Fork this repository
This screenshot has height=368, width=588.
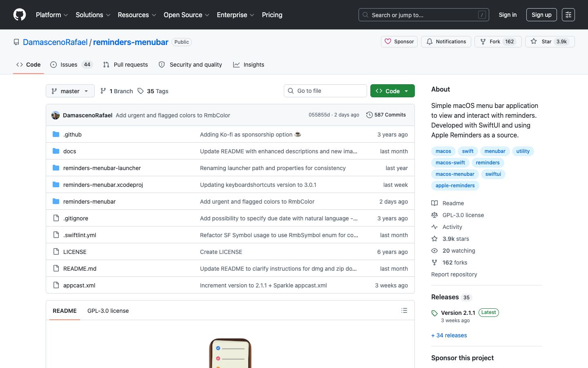[498, 42]
